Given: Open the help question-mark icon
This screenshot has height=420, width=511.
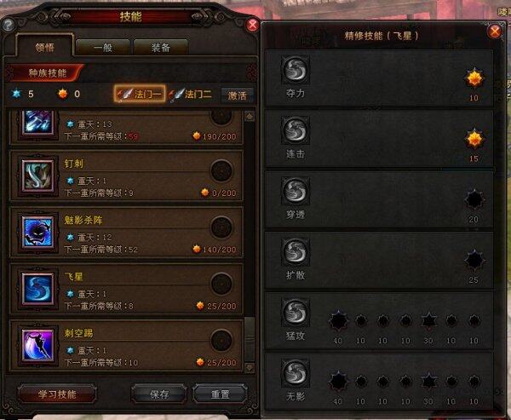Looking at the screenshot, I should click(9, 25).
